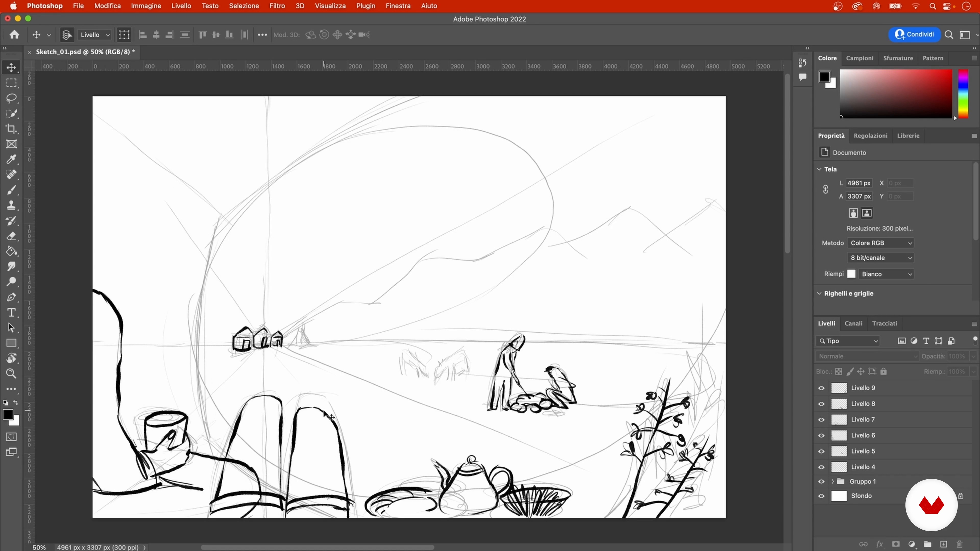
Task: Click delete layer trash icon
Action: [x=960, y=544]
